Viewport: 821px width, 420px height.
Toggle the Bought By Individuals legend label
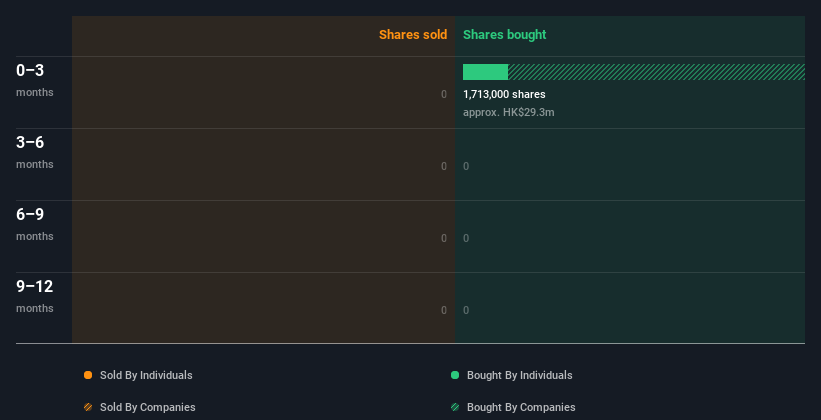pyautogui.click(x=519, y=375)
